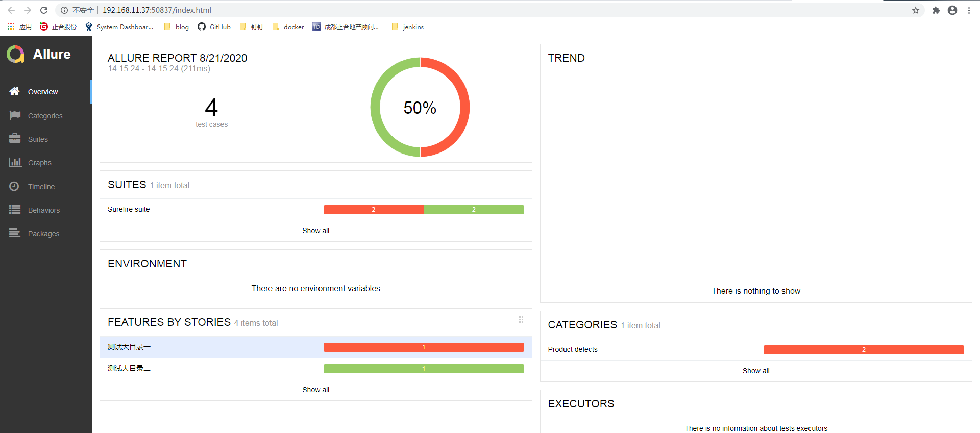Viewport: 980px width, 433px height.
Task: Click the ALLURE REPORT 8/21/2020 title
Action: coord(177,58)
